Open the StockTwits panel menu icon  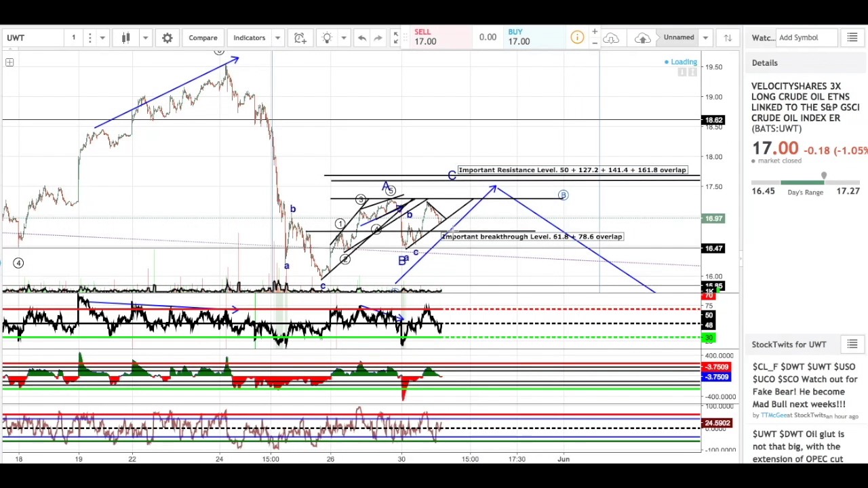tap(852, 344)
